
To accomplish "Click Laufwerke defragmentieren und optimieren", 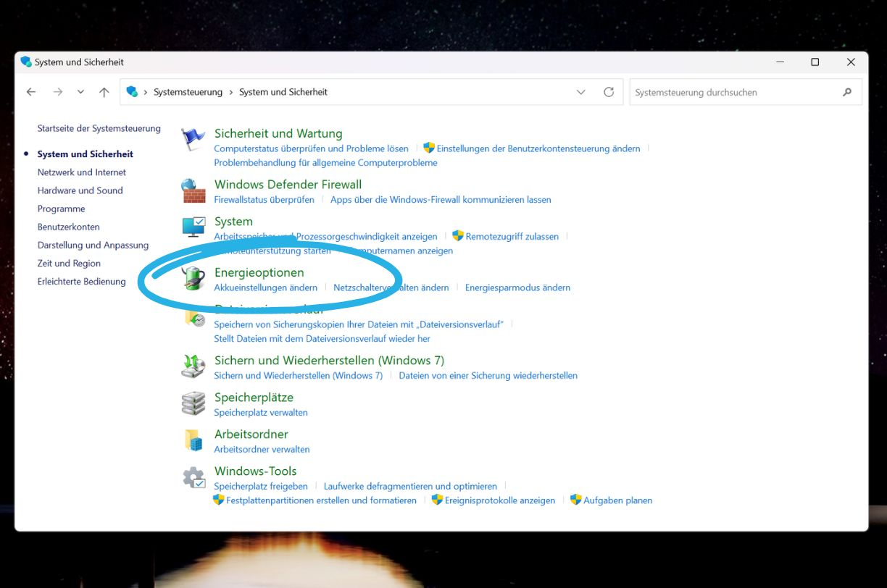I will tap(410, 487).
